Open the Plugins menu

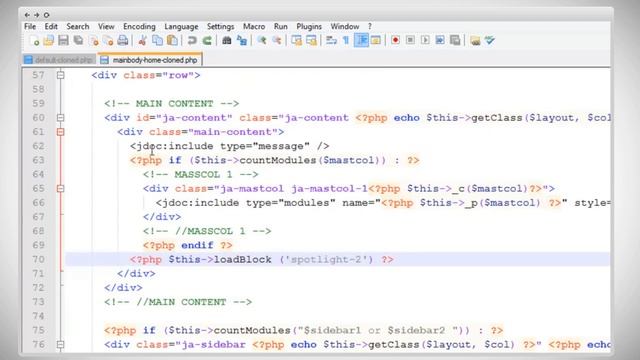[x=309, y=27]
